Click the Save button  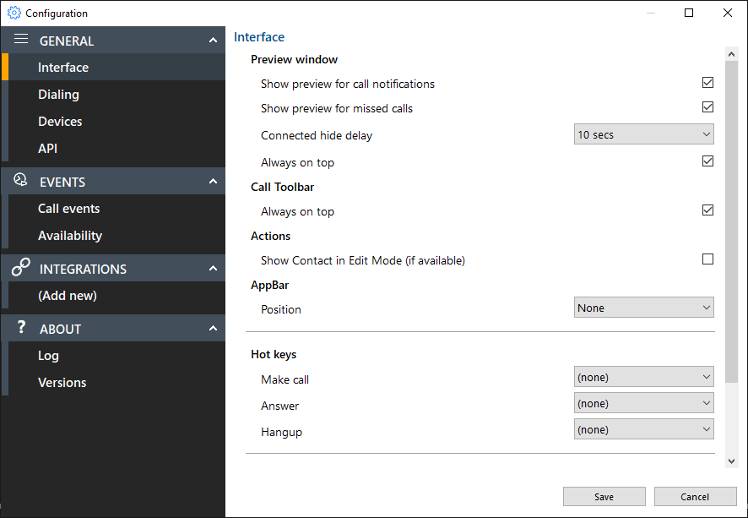(x=604, y=497)
